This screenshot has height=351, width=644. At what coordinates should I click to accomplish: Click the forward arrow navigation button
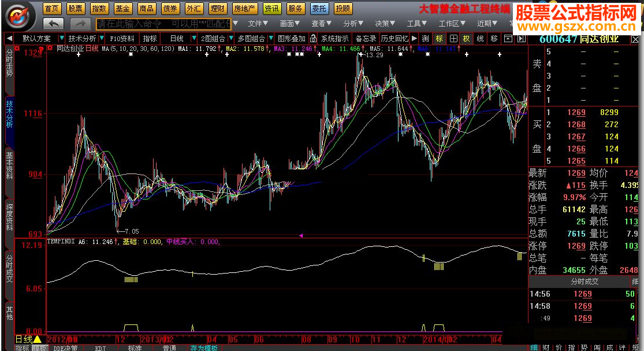80,24
